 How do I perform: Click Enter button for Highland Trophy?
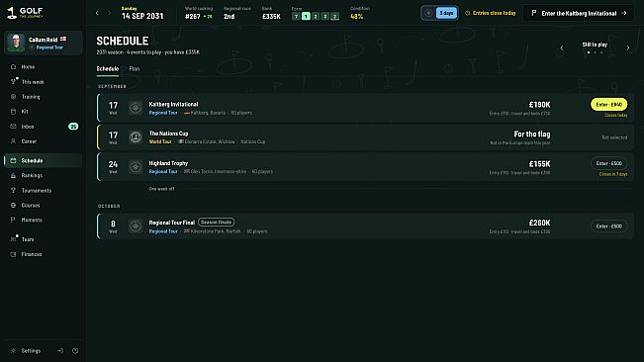point(608,163)
